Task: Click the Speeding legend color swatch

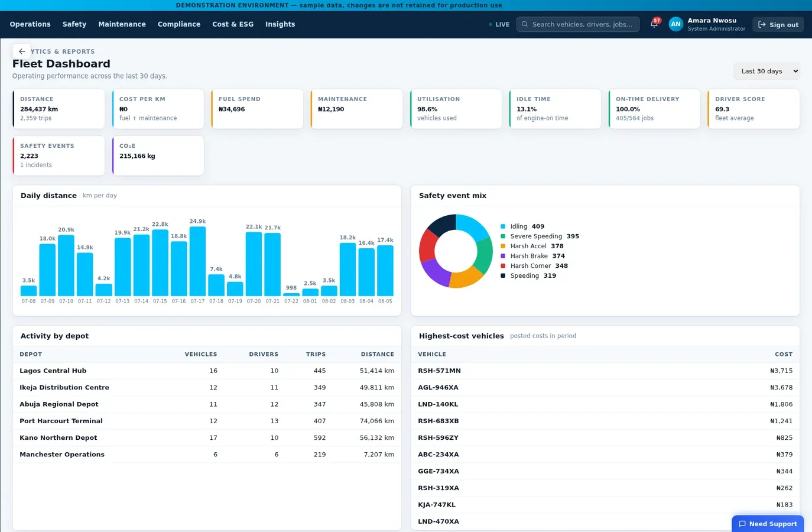Action: (x=503, y=275)
